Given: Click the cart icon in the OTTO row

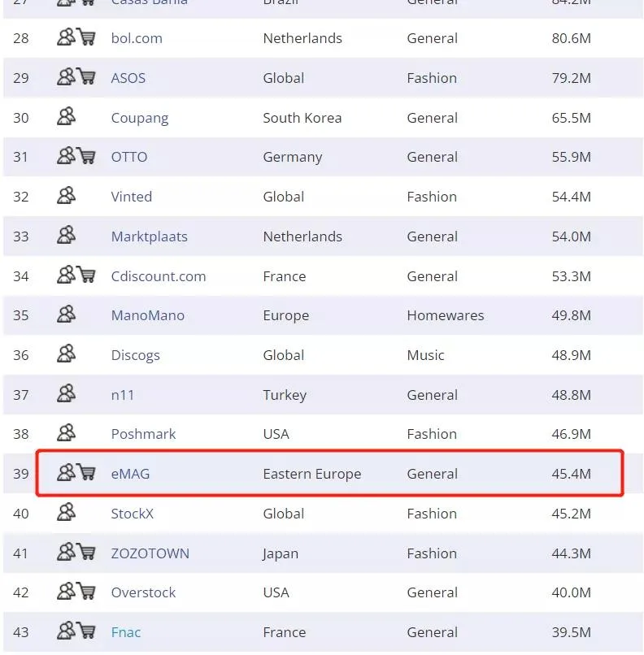Looking at the screenshot, I should tap(86, 156).
